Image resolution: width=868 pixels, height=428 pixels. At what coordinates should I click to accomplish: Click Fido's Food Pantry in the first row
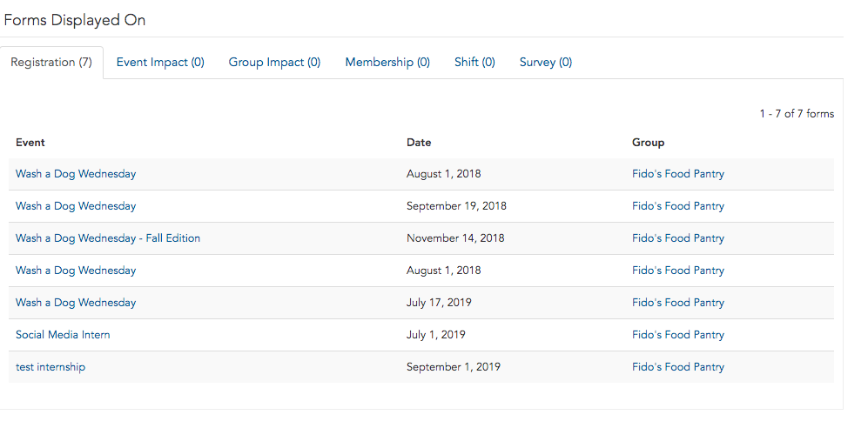click(678, 174)
